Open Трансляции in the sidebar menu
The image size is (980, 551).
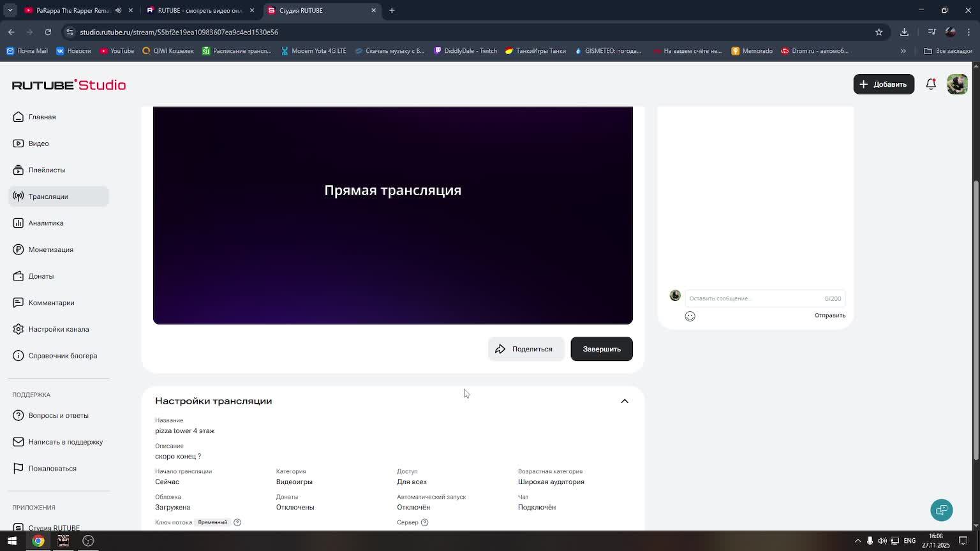tap(59, 196)
